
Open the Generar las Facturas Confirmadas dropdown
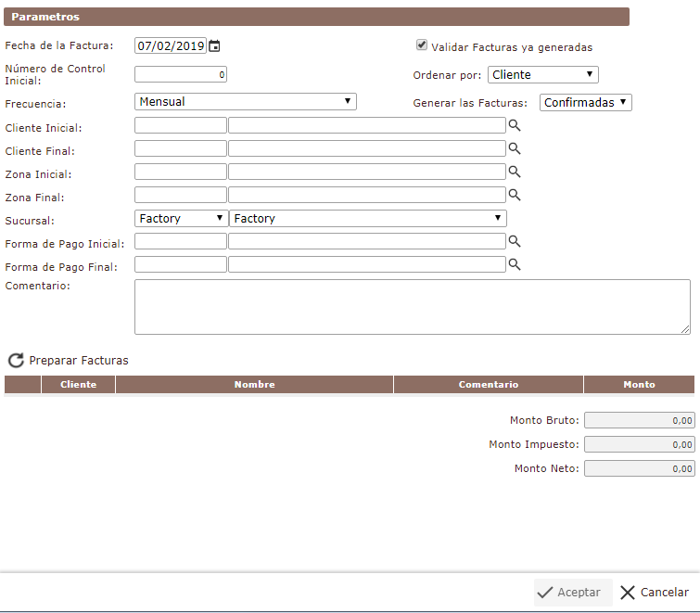click(585, 103)
